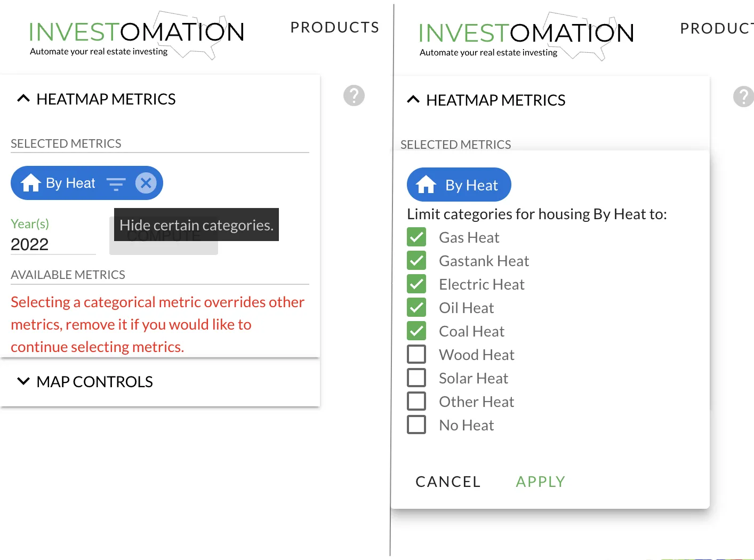Click the help question mark in the left panel
Image resolution: width=754 pixels, height=560 pixels.
[x=353, y=95]
